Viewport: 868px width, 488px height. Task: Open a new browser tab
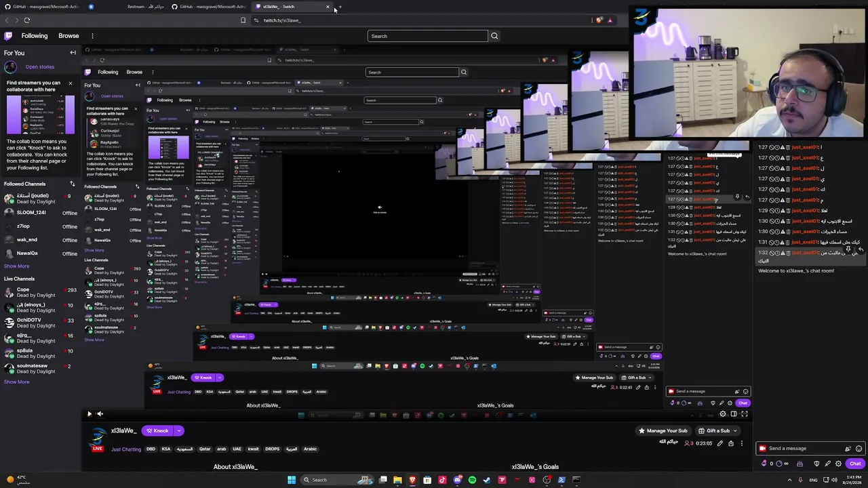pyautogui.click(x=340, y=7)
